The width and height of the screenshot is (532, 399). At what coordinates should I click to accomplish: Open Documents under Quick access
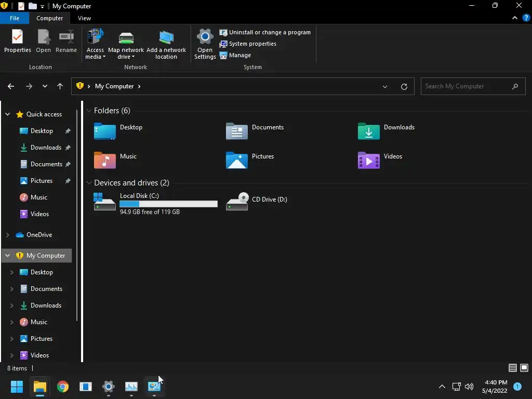(x=46, y=164)
